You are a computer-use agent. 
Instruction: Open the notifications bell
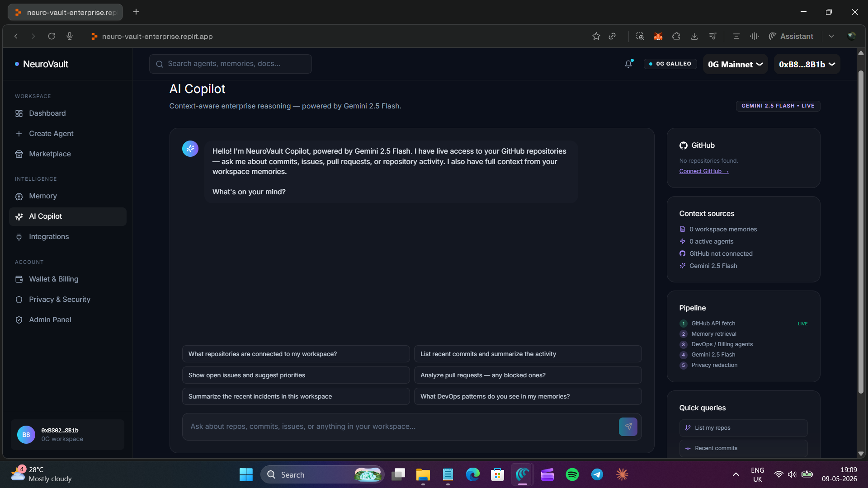628,64
